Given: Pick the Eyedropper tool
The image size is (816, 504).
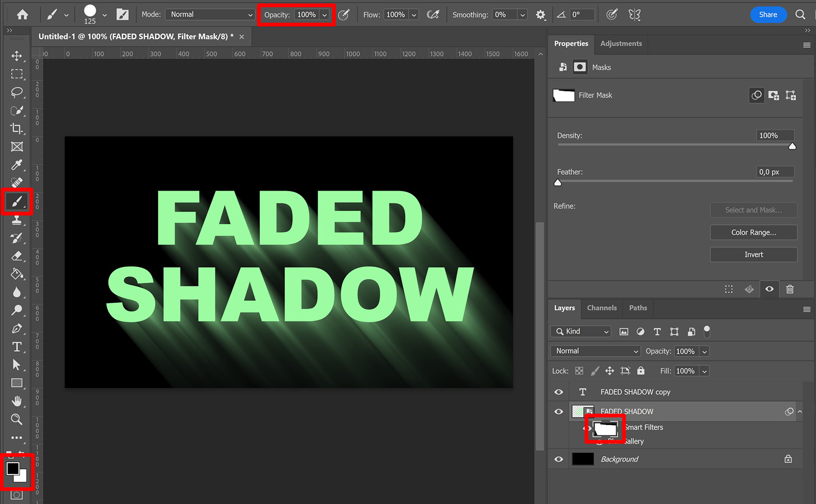Looking at the screenshot, I should [x=17, y=165].
